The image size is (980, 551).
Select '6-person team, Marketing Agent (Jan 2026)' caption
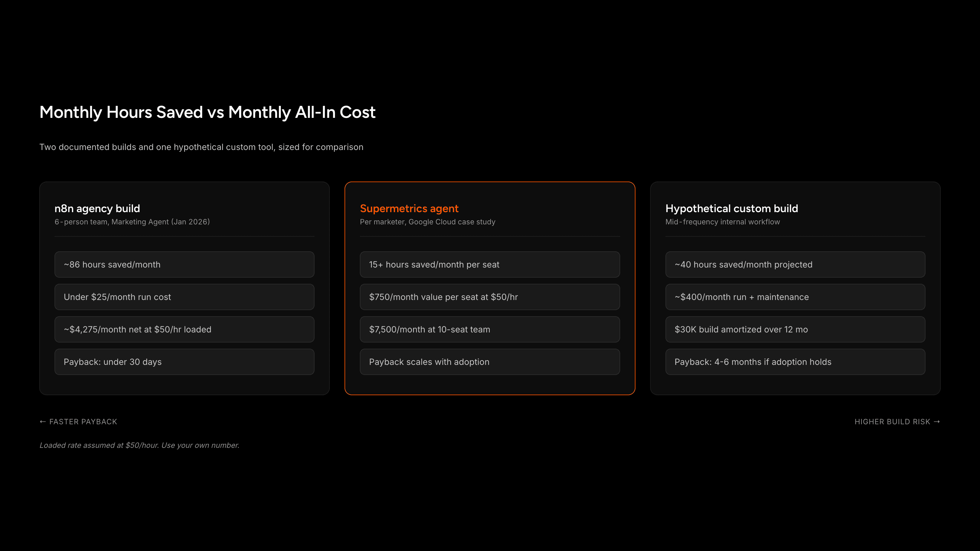[132, 222]
